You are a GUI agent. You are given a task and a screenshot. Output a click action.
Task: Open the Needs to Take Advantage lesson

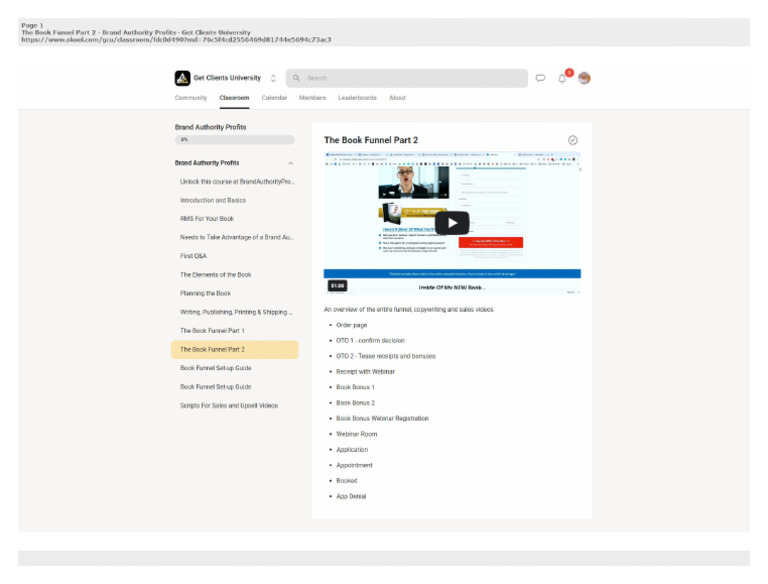[235, 237]
